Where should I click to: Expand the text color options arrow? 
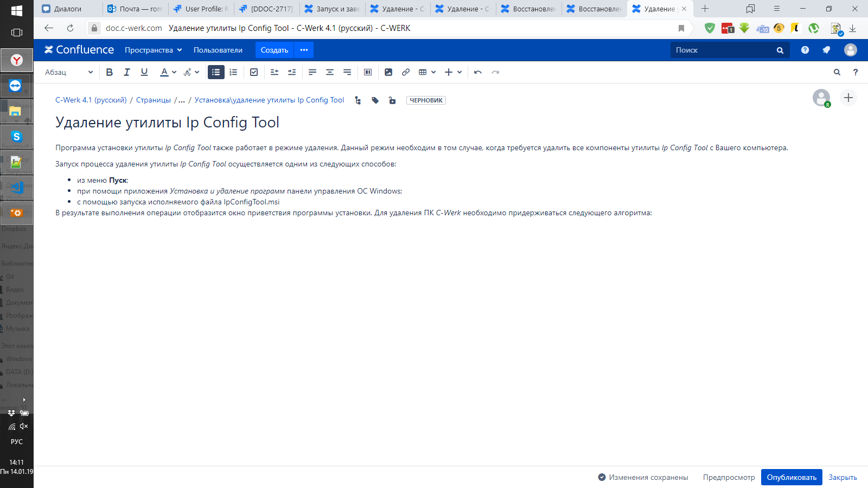point(174,72)
